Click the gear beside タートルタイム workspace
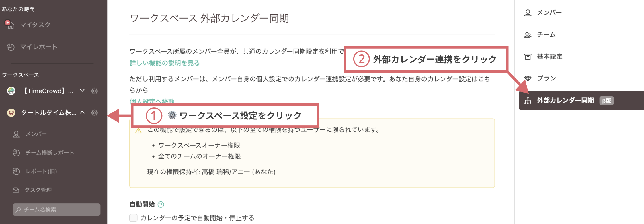Image resolution: width=644 pixels, height=224 pixels. pos(94,113)
